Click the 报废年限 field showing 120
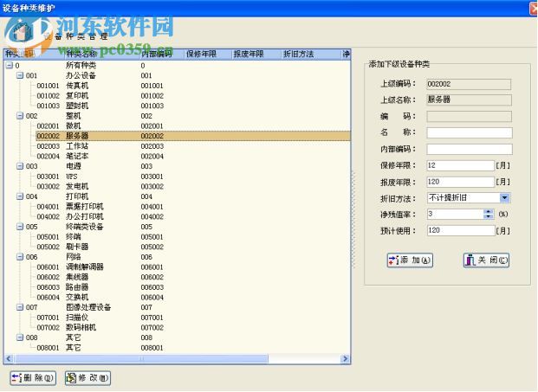This screenshot has height=392, width=538. [x=460, y=182]
